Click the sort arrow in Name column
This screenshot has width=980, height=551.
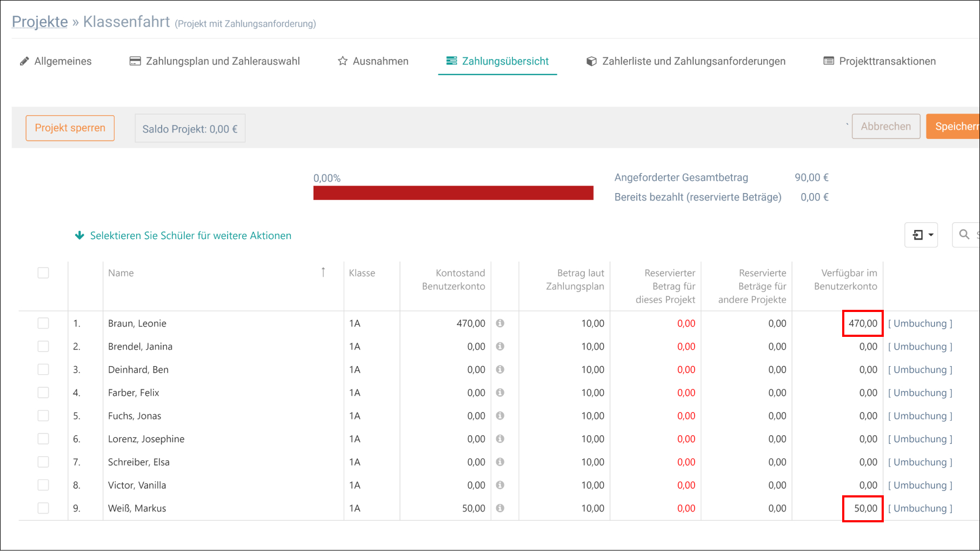(x=323, y=272)
